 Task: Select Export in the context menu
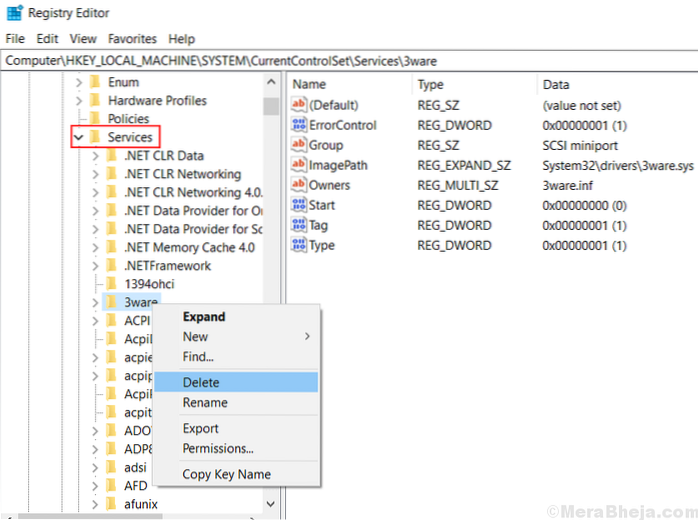[x=200, y=429]
